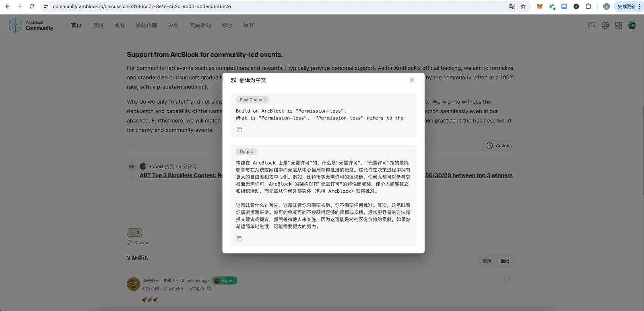Viewport: 644px width, 311px height.
Task: Copy the translated Output text
Action: [x=239, y=239]
